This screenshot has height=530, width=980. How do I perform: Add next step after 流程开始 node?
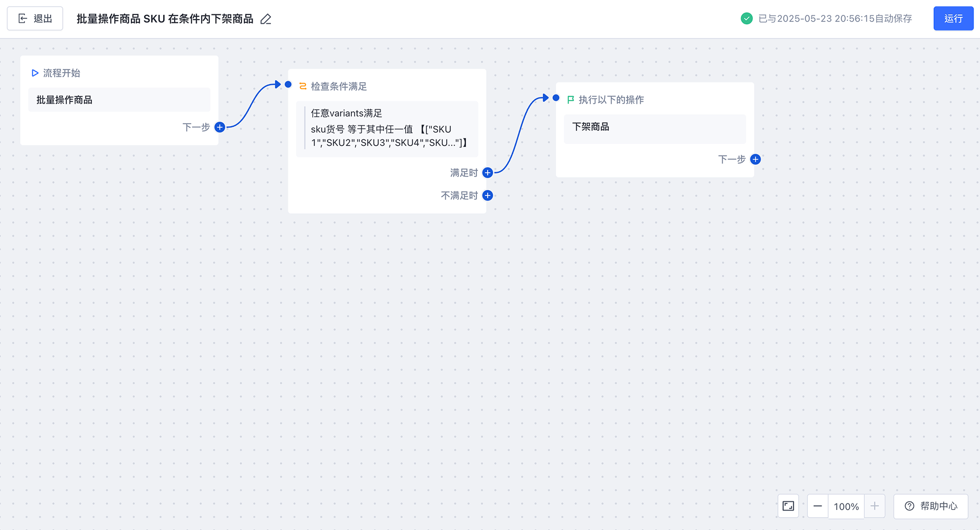[x=220, y=127]
